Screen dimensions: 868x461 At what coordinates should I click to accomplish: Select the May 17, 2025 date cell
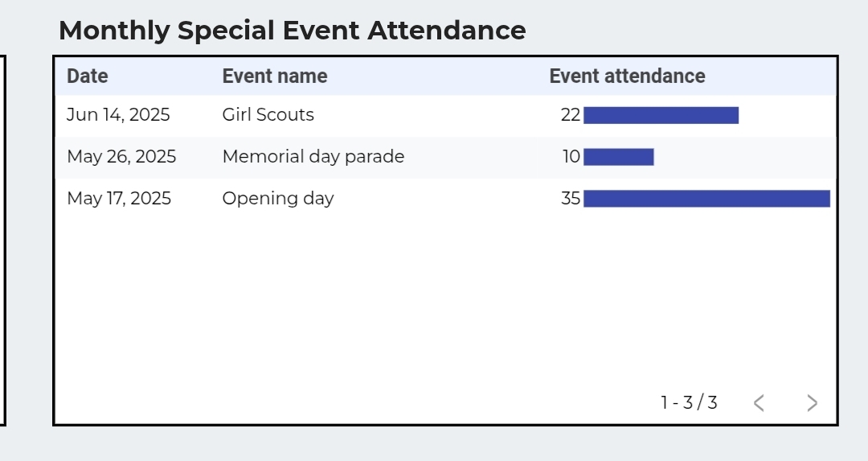(119, 199)
